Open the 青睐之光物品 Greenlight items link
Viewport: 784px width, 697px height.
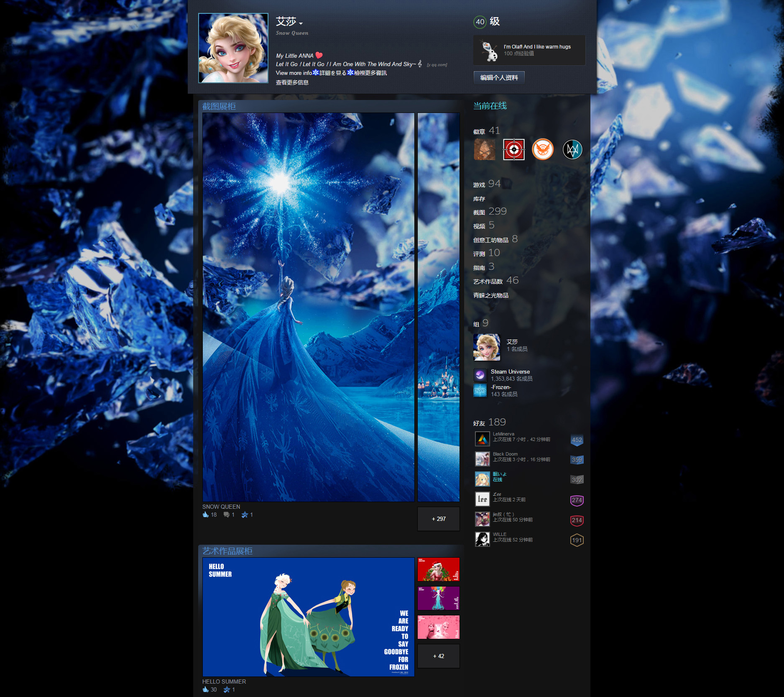click(x=491, y=295)
